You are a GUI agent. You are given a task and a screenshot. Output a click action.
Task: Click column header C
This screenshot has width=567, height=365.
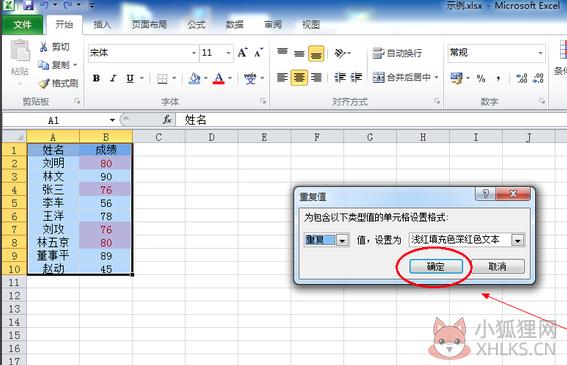click(159, 137)
